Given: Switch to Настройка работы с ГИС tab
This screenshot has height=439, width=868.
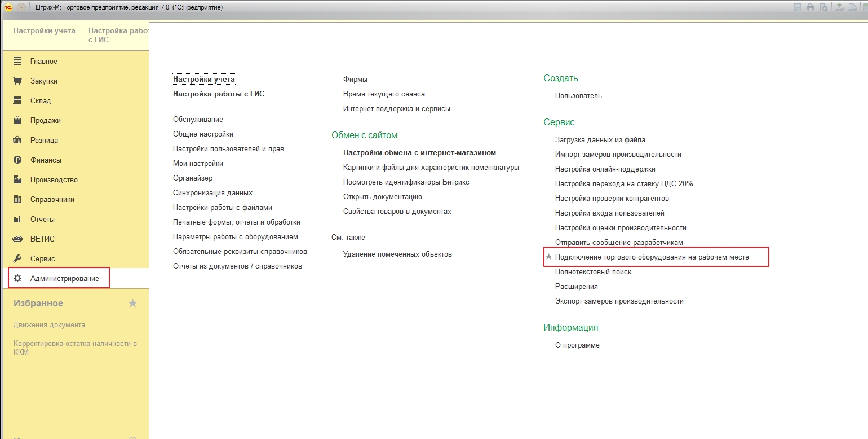Looking at the screenshot, I should click(x=118, y=35).
